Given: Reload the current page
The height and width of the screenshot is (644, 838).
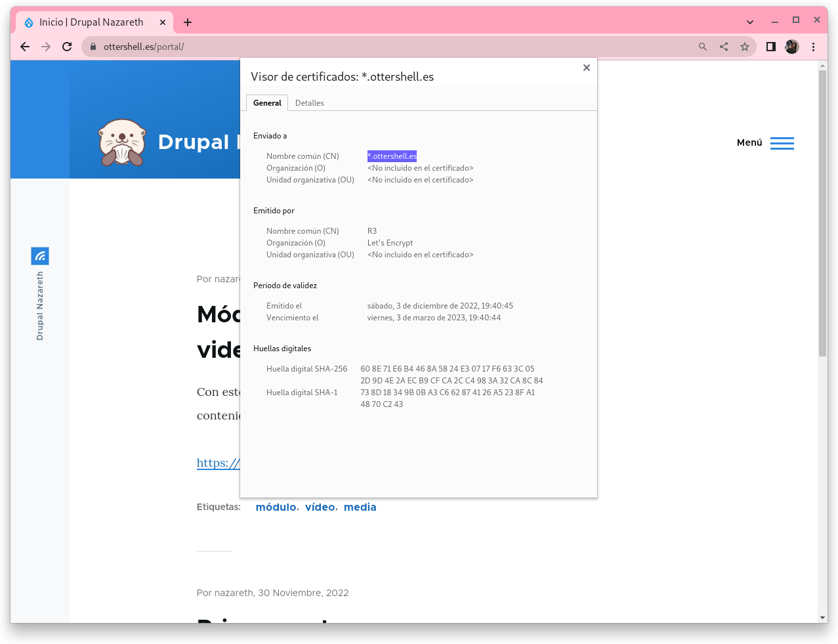Looking at the screenshot, I should click(x=67, y=47).
